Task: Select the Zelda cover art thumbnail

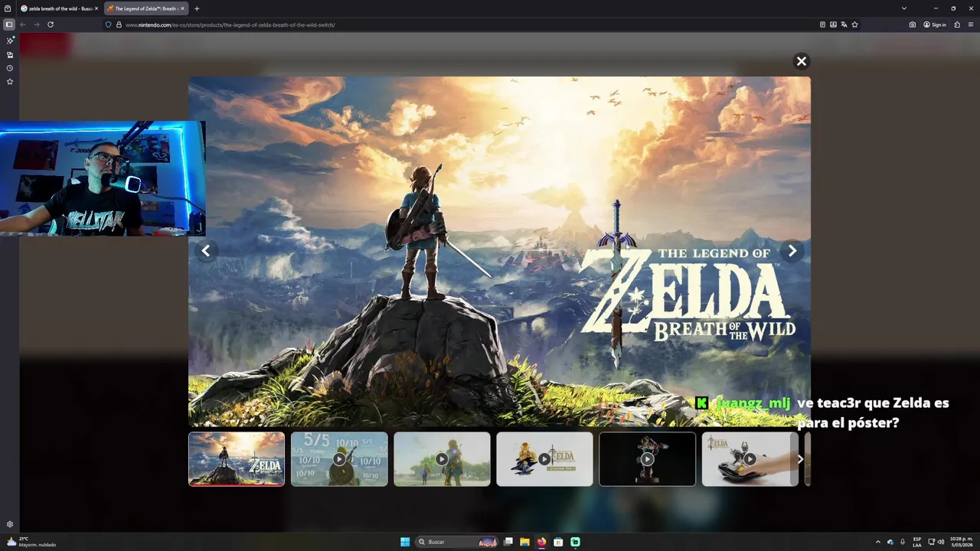Action: pyautogui.click(x=237, y=459)
